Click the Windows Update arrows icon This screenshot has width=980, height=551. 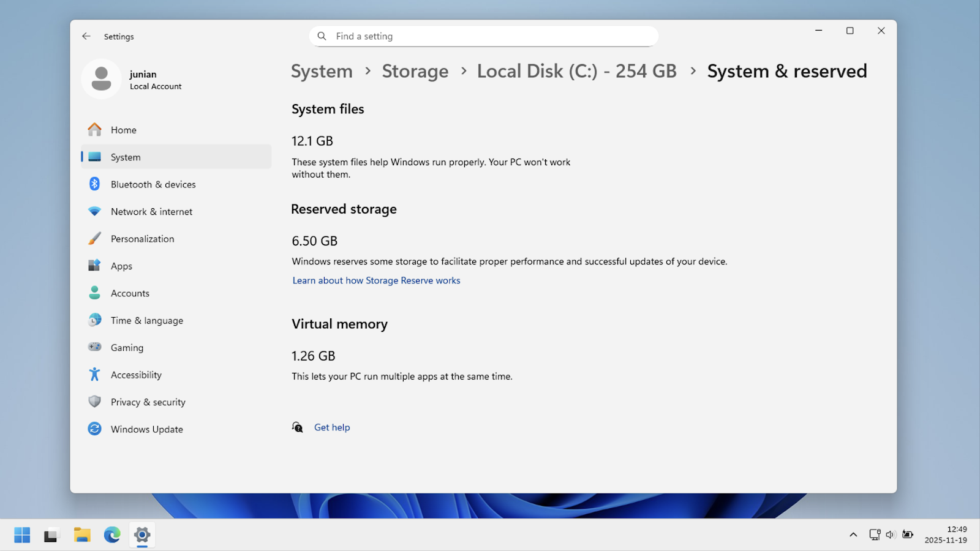pyautogui.click(x=94, y=429)
